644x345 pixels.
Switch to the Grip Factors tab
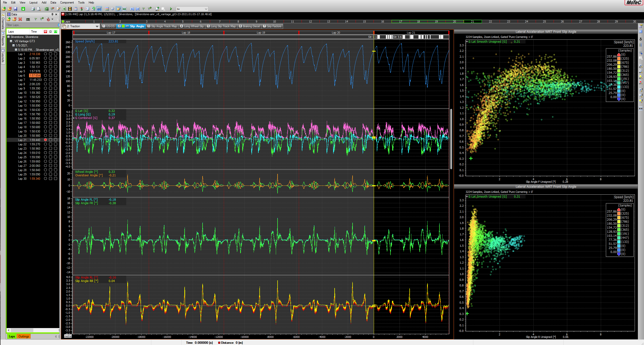pyautogui.click(x=272, y=26)
